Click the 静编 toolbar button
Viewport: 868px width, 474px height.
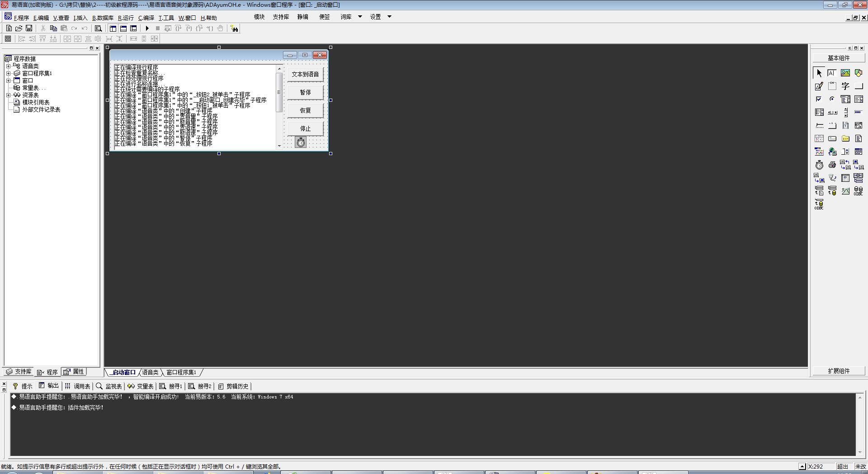(302, 17)
